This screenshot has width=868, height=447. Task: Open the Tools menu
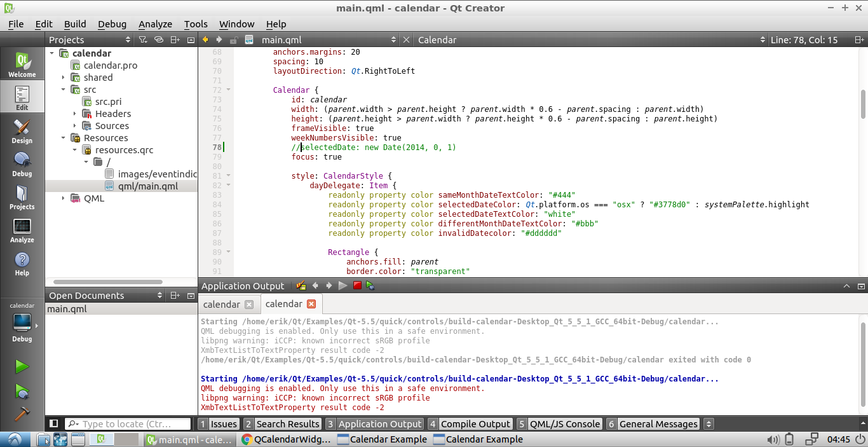[196, 24]
